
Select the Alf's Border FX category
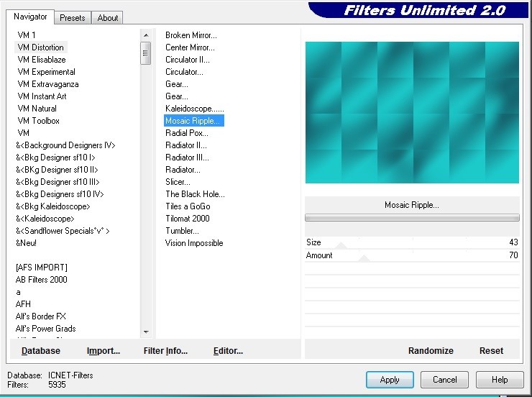(41, 316)
